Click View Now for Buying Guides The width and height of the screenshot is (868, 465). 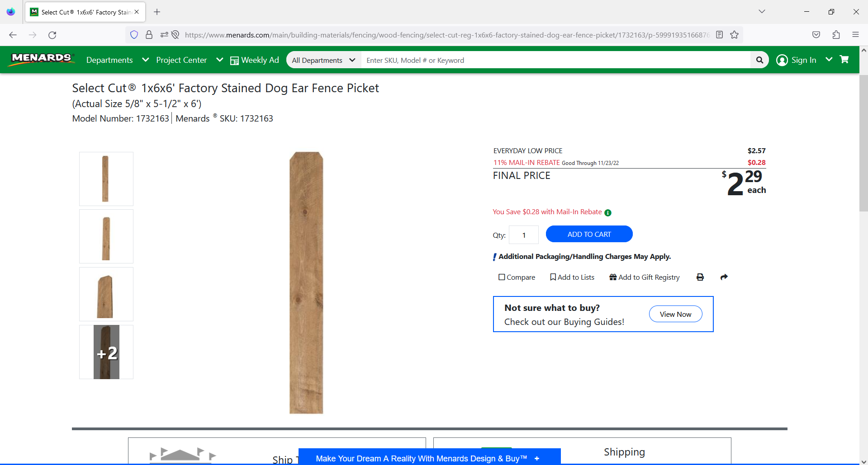click(x=675, y=314)
